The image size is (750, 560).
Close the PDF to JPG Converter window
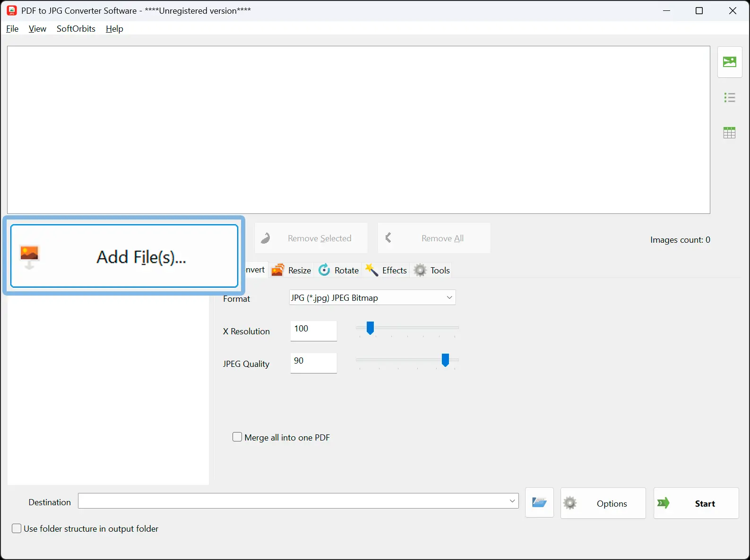click(x=733, y=10)
